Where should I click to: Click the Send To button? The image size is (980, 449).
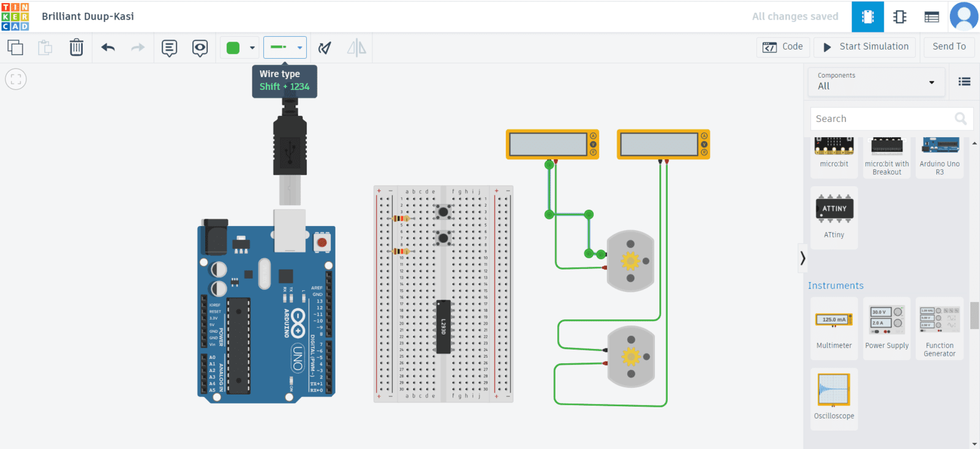[949, 47]
